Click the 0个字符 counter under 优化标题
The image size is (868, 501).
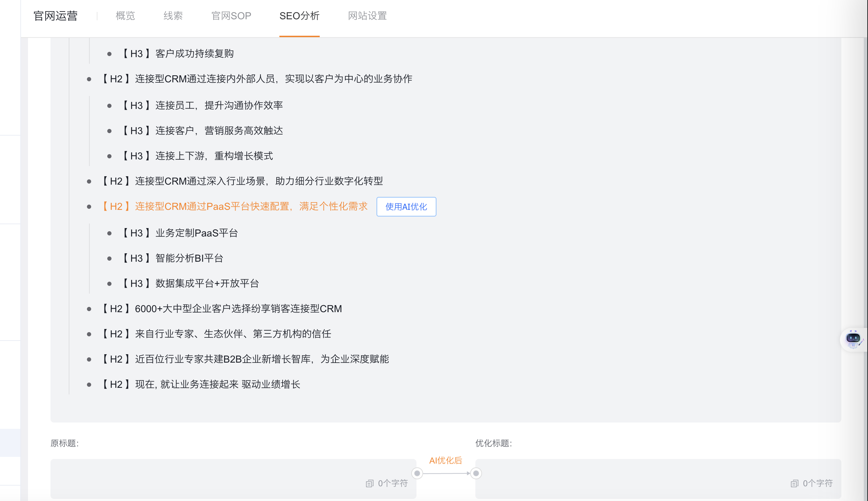[x=818, y=483]
